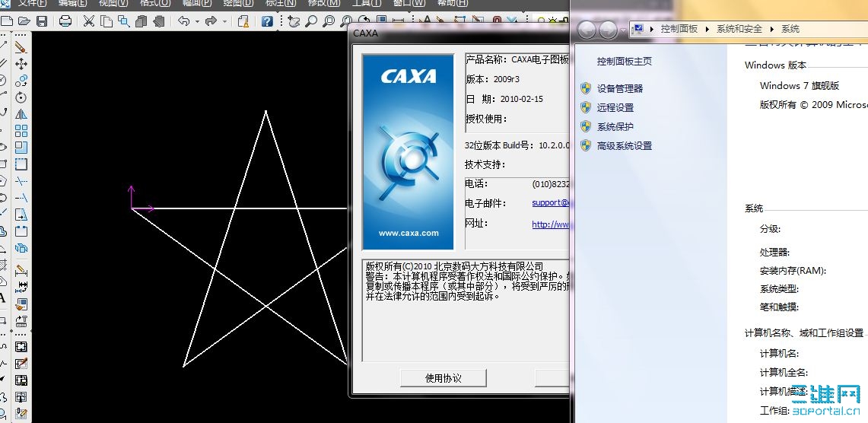Click the www.caxa.com text on logo
868x423 pixels.
coord(409,233)
